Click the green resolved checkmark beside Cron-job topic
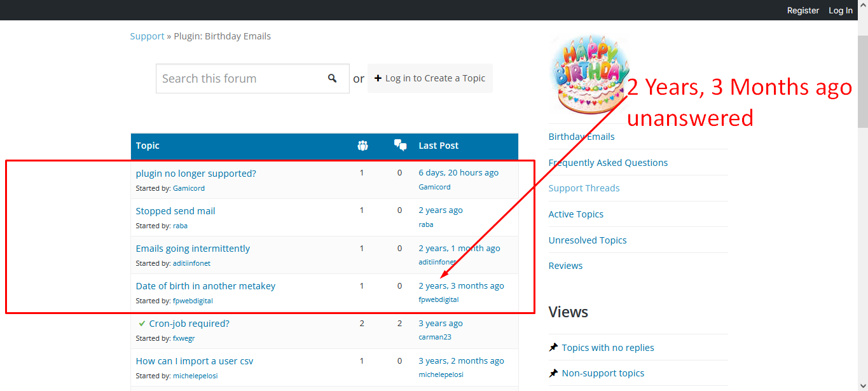 pyautogui.click(x=142, y=324)
